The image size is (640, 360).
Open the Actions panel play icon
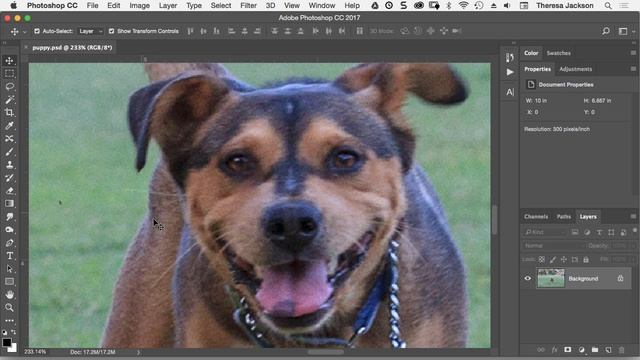(510, 72)
